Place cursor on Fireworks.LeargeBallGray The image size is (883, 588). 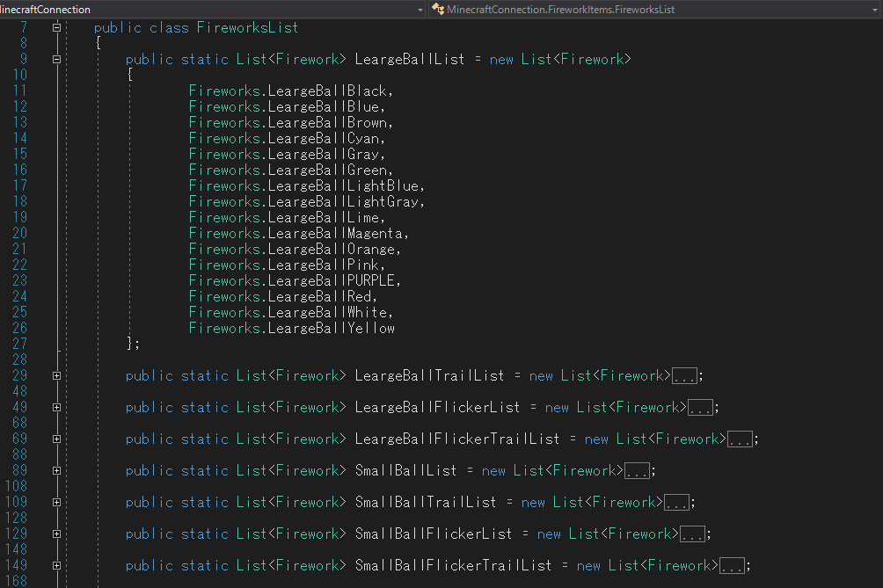(x=283, y=154)
